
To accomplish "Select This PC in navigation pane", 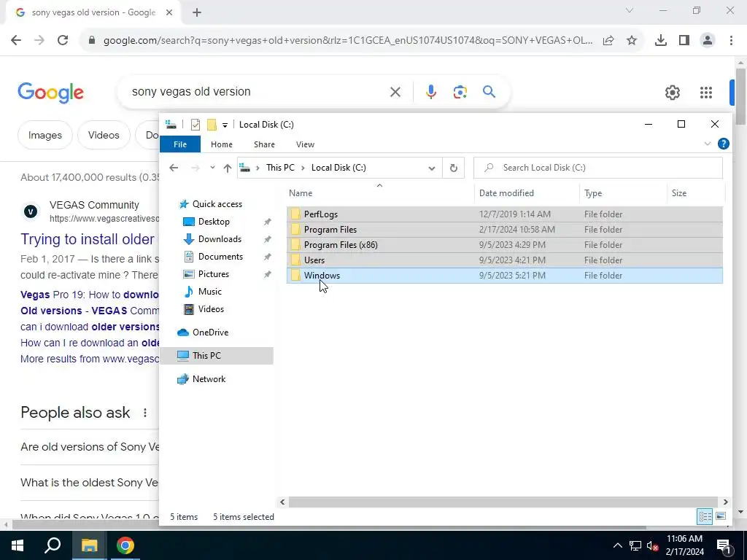I will click(217, 356).
